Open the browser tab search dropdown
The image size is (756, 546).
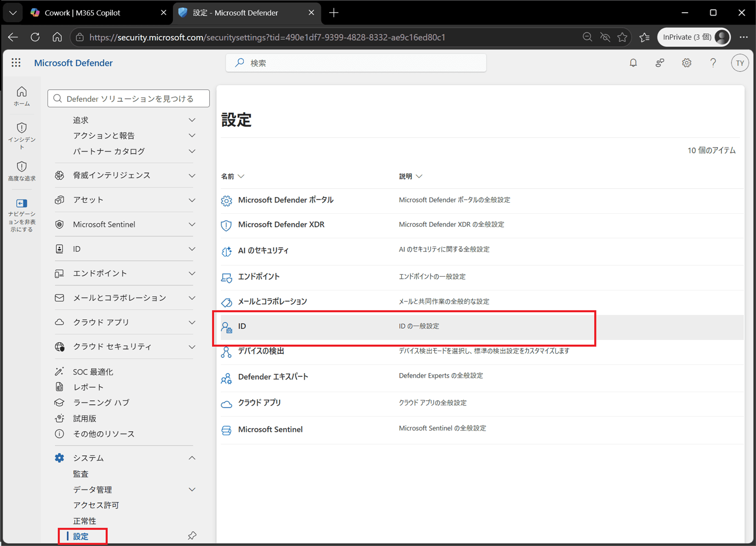tap(13, 13)
